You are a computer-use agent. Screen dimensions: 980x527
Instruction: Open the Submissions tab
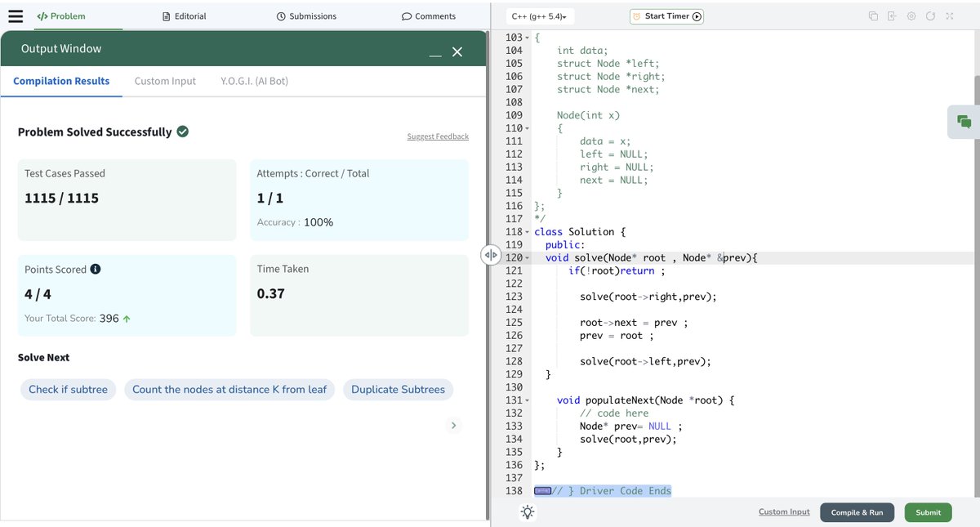(306, 16)
